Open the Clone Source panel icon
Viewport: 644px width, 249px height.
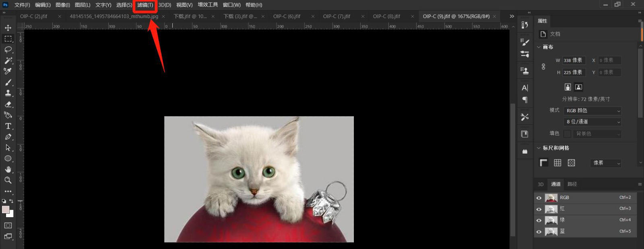click(x=524, y=71)
